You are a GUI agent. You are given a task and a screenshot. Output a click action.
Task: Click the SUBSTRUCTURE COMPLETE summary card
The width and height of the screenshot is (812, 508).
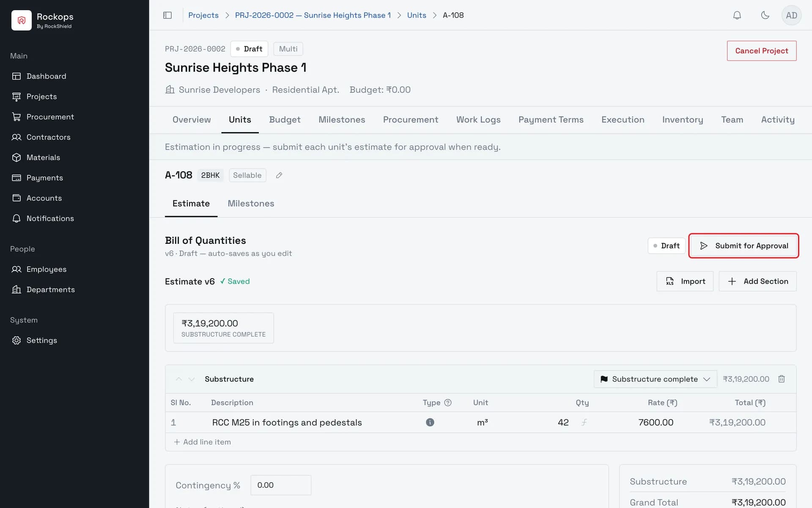(x=223, y=328)
